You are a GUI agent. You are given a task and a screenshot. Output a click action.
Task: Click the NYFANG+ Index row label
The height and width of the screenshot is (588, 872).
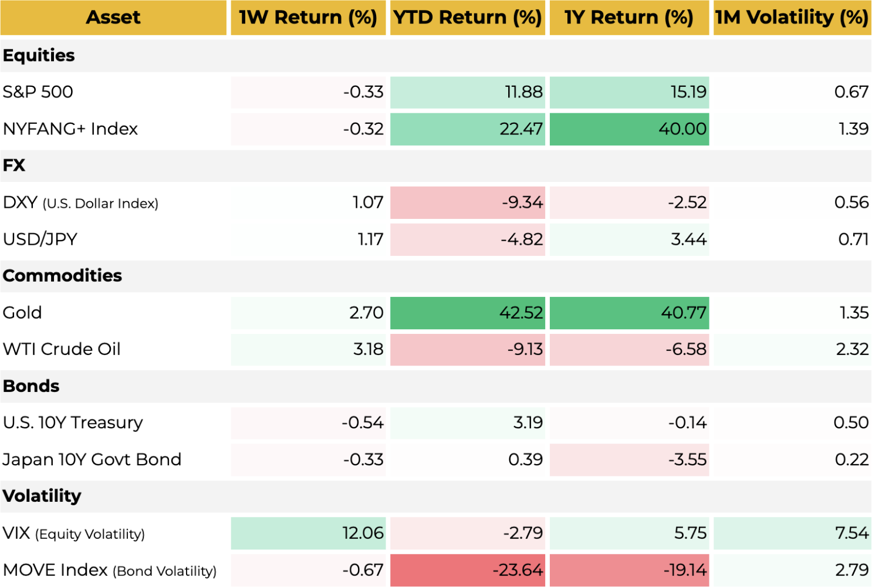(x=70, y=129)
